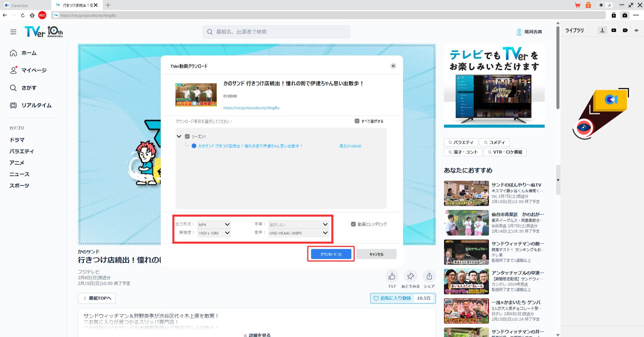Select the audio waveform icon in the library panel

click(x=636, y=30)
